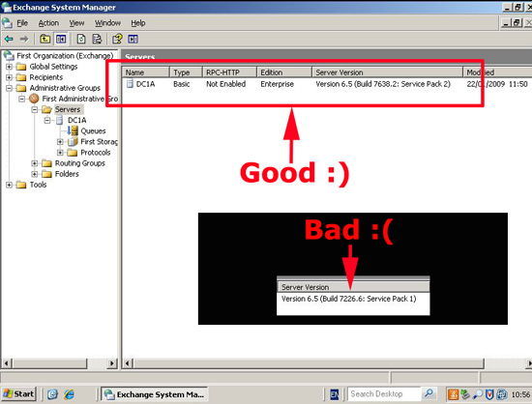Collapse the Administrative Groups node
This screenshot has height=404, width=532.
tap(9, 88)
